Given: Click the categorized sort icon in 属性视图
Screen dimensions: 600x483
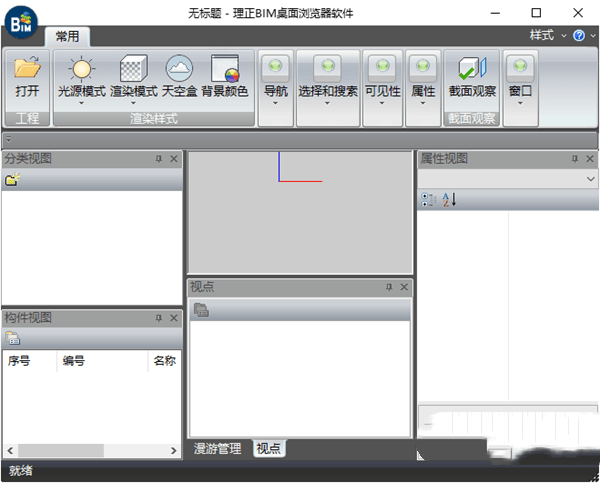Looking at the screenshot, I should (428, 200).
